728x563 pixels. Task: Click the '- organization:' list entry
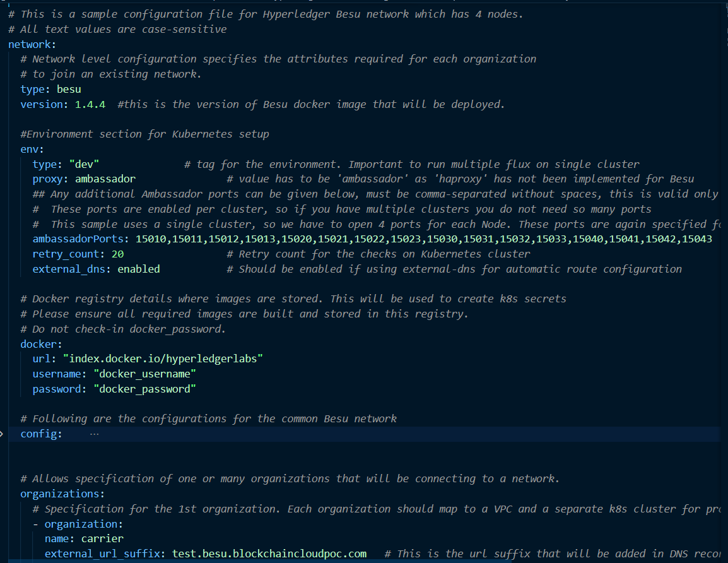pyautogui.click(x=78, y=524)
